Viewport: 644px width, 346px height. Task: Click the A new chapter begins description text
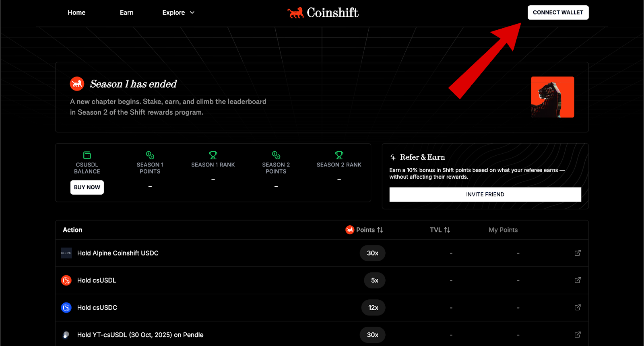click(x=168, y=107)
